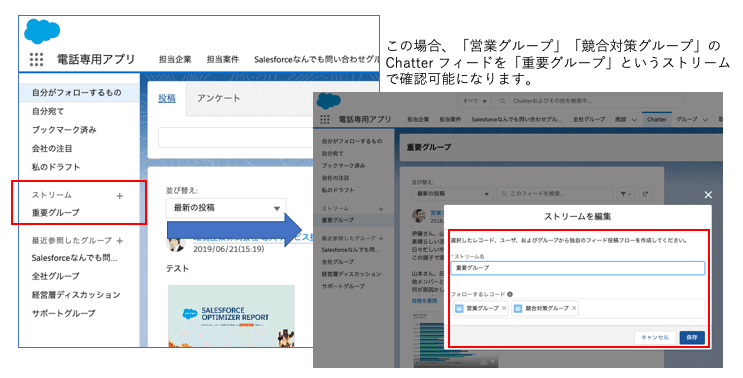Click the 保存 button in the dialog
The height and width of the screenshot is (378, 743).
[692, 337]
